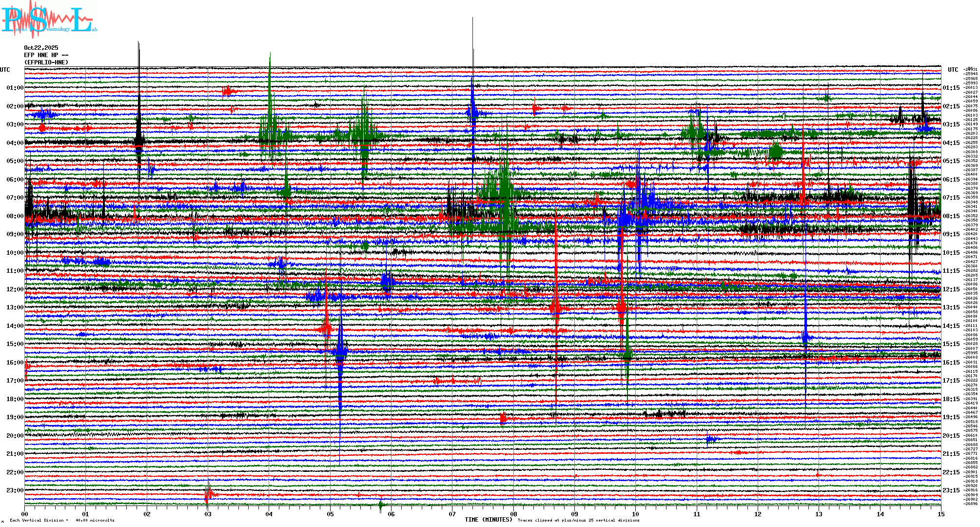Click the right UTC axis heading

click(953, 70)
